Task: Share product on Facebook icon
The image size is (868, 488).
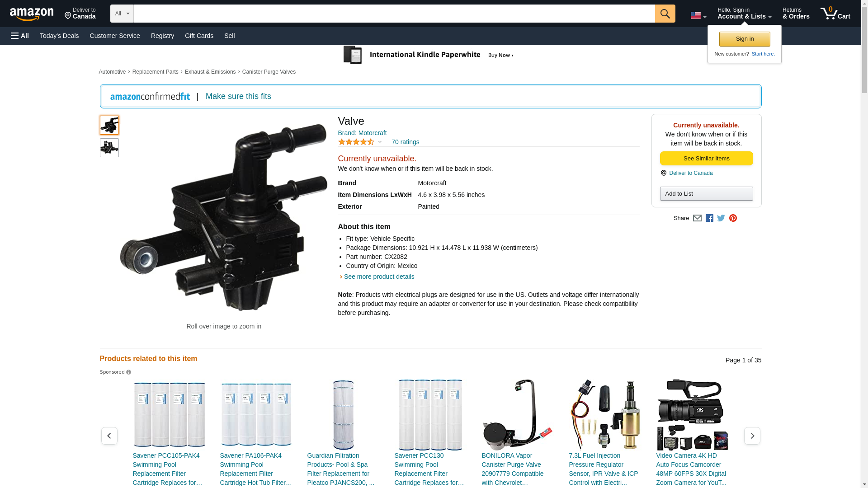Action: 709,218
